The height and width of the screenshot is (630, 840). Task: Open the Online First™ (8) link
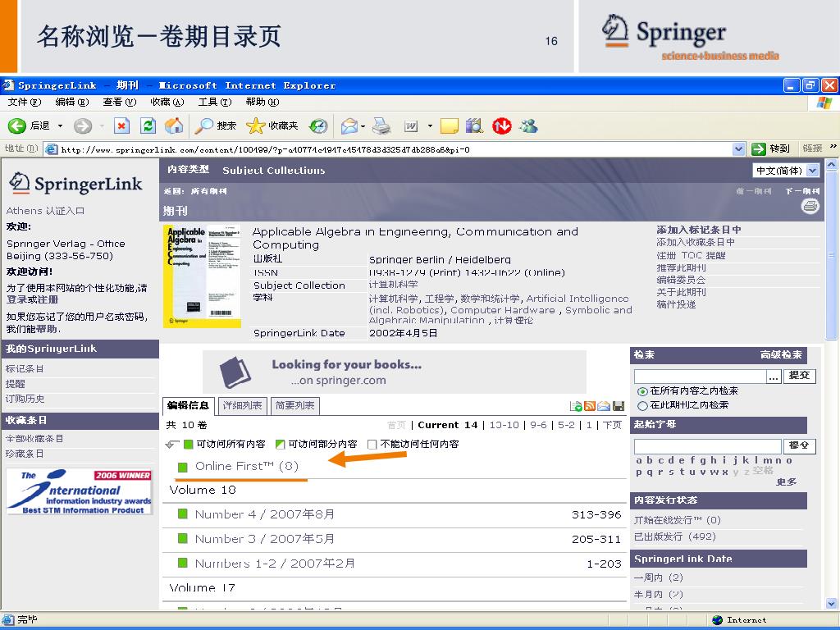(x=246, y=466)
